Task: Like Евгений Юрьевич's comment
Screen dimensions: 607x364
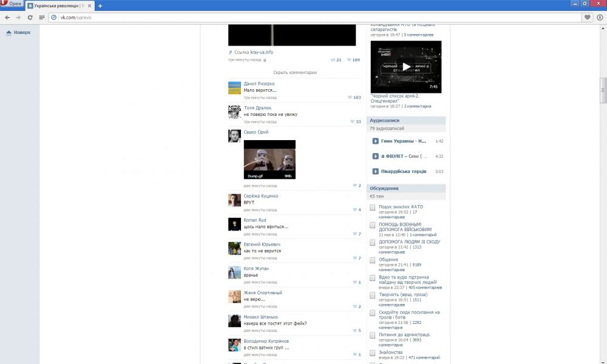Action: [x=357, y=258]
